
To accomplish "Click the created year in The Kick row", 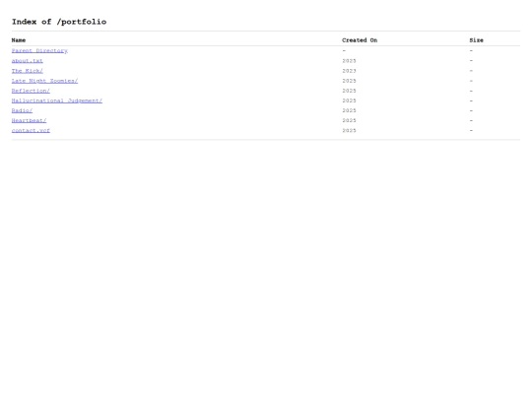I will [349, 71].
